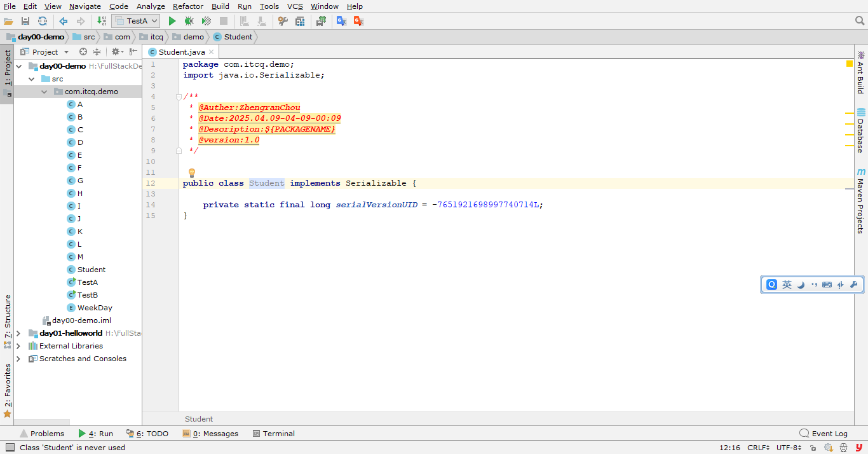Click the search magnifier icon
Image resolution: width=868 pixels, height=454 pixels.
pos(860,21)
